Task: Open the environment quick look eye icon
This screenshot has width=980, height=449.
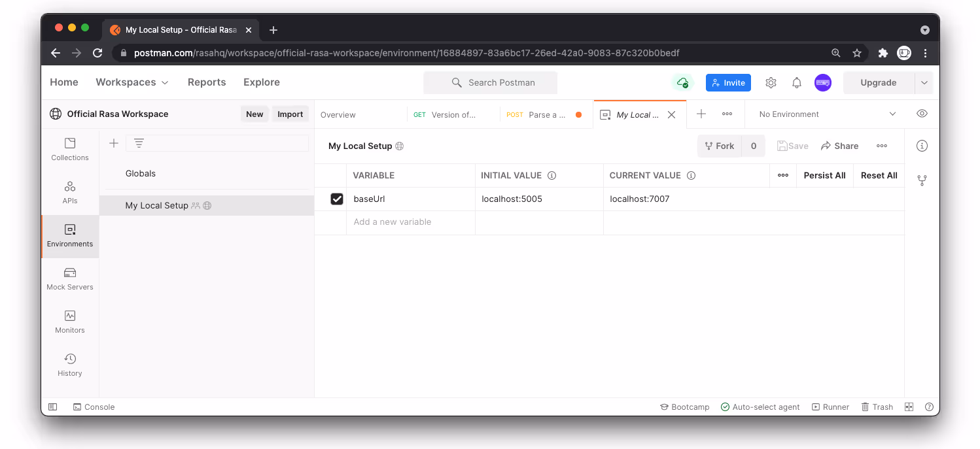Action: tap(922, 114)
